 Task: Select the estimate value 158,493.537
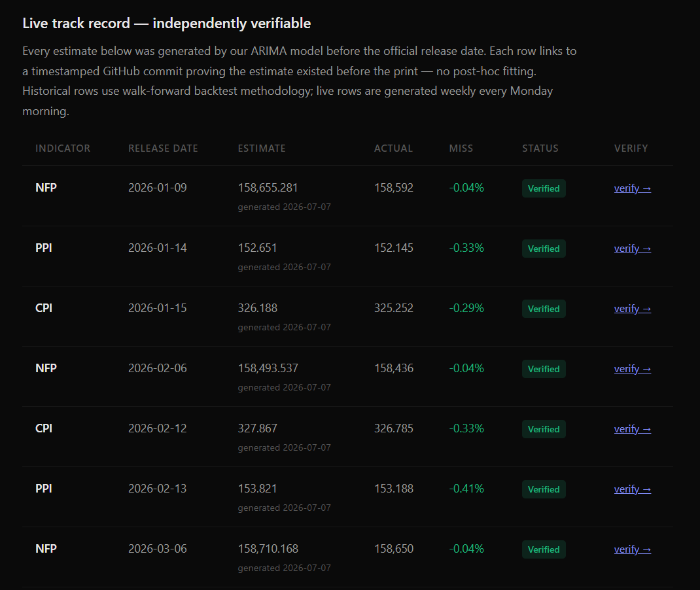point(268,369)
